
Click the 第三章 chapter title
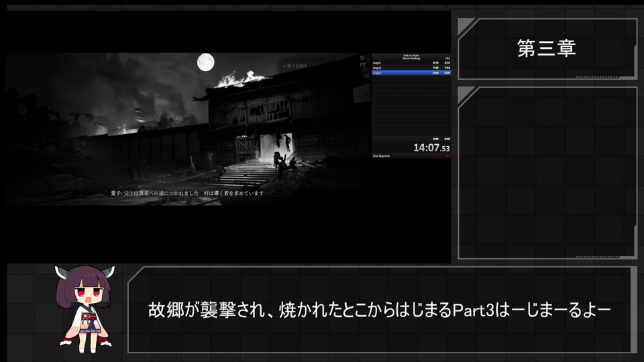click(x=546, y=48)
